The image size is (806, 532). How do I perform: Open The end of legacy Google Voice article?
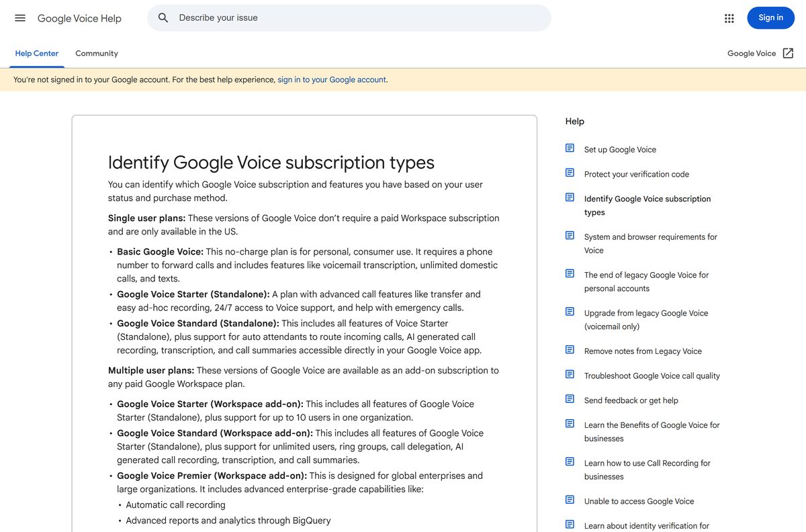tap(646, 281)
